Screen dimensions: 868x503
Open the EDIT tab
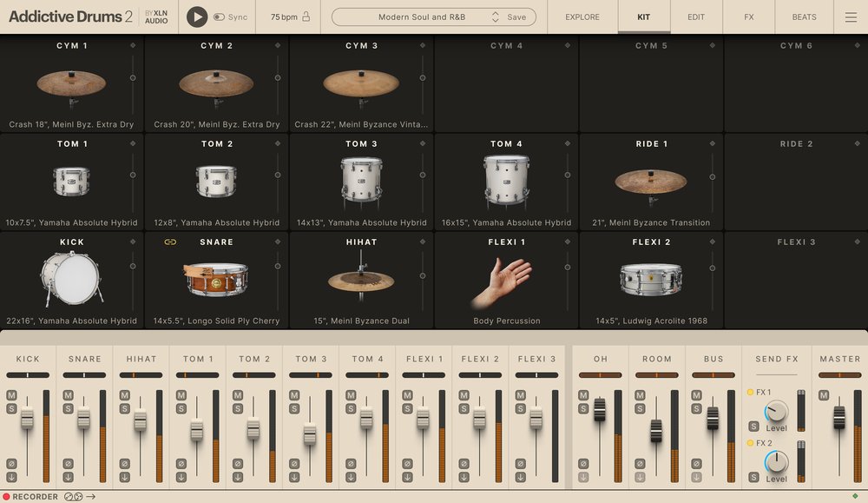click(x=695, y=17)
